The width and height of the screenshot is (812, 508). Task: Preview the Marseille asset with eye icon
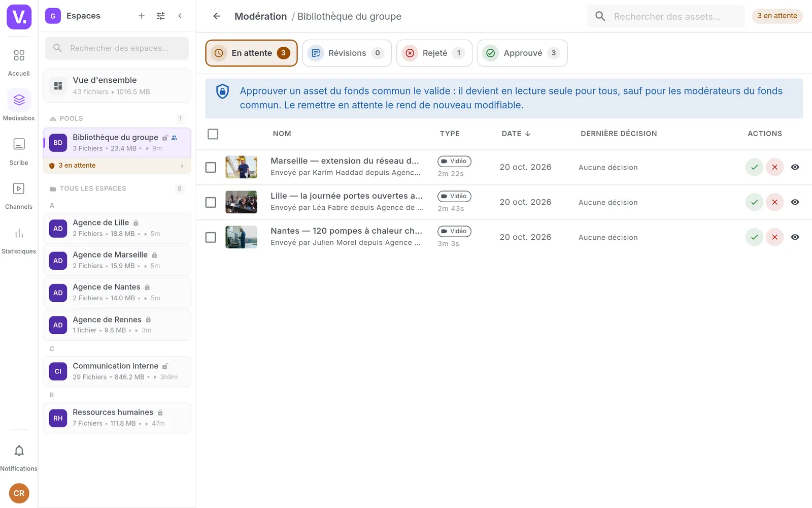[x=795, y=167]
